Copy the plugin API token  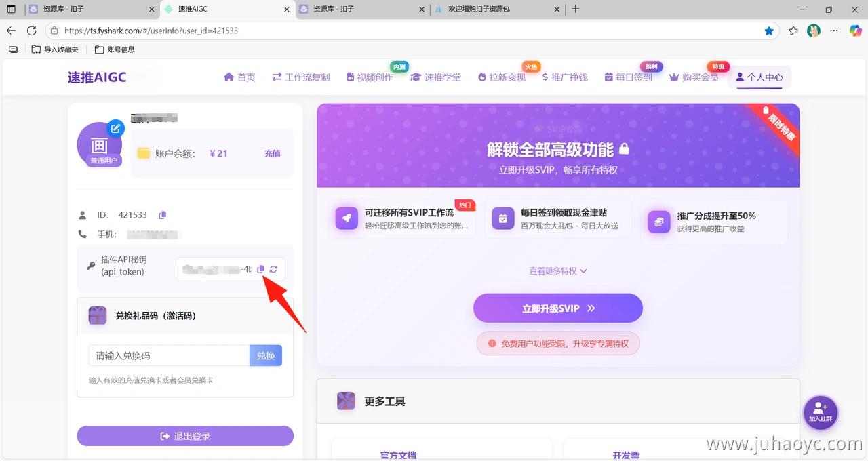point(261,269)
